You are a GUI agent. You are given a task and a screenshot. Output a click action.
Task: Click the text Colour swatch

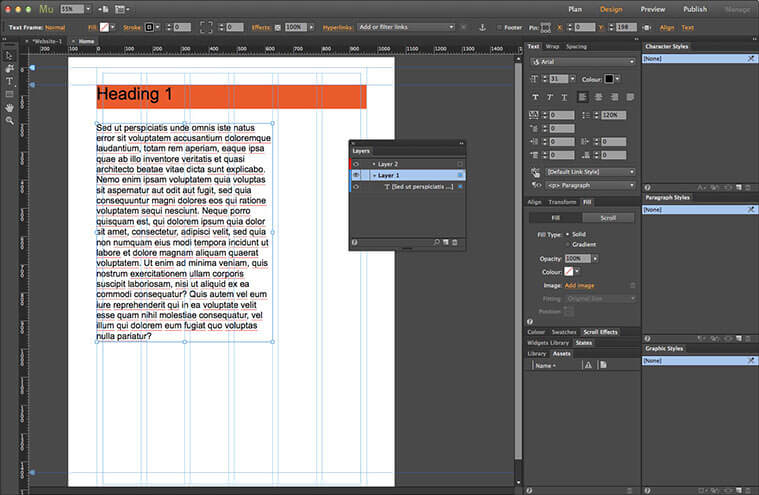click(608, 79)
